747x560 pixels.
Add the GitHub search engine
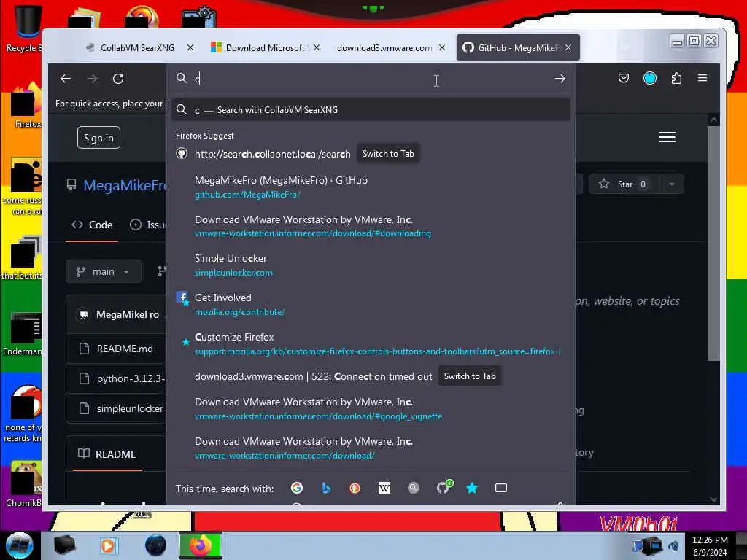[444, 486]
